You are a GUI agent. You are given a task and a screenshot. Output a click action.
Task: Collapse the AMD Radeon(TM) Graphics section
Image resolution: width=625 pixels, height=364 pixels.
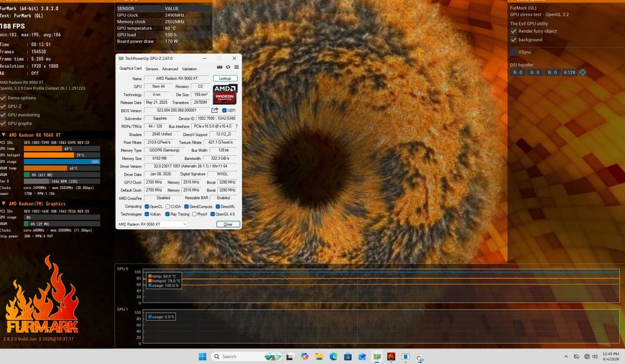coord(4,204)
